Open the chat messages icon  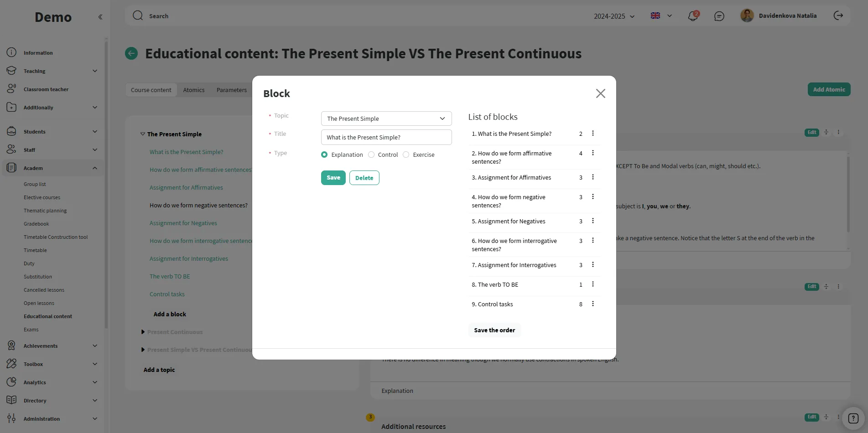[x=719, y=16]
